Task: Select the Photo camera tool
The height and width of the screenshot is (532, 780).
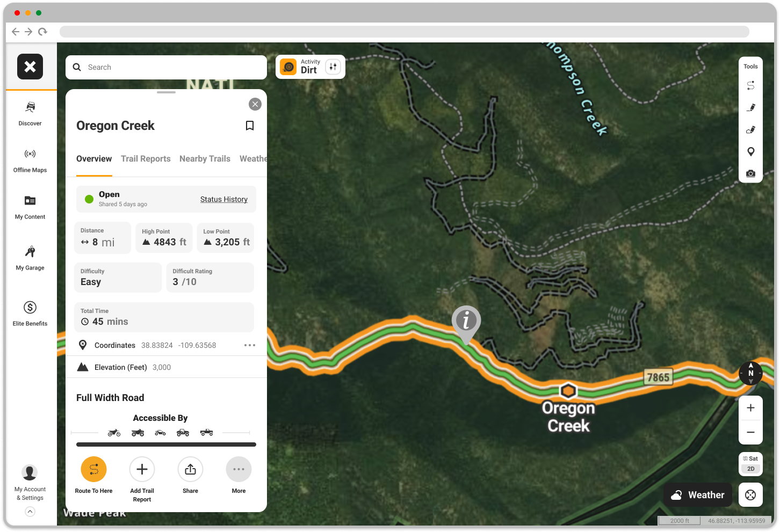Action: click(751, 173)
